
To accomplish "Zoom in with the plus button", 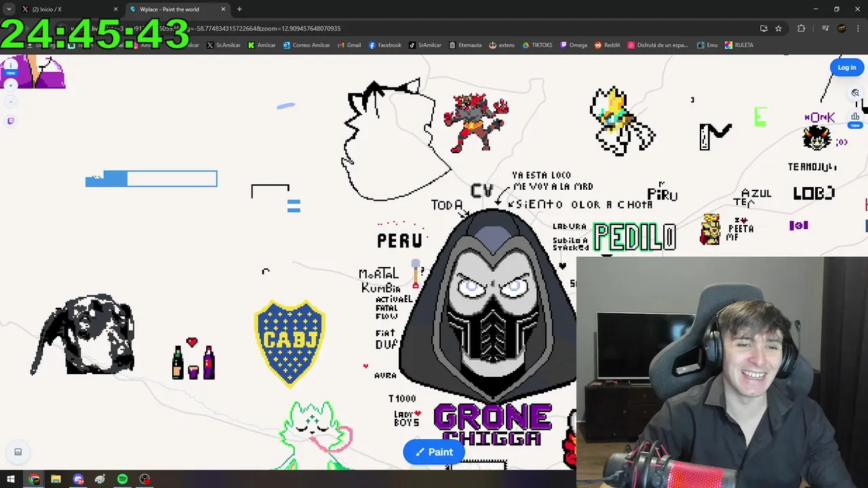I will coord(11,86).
